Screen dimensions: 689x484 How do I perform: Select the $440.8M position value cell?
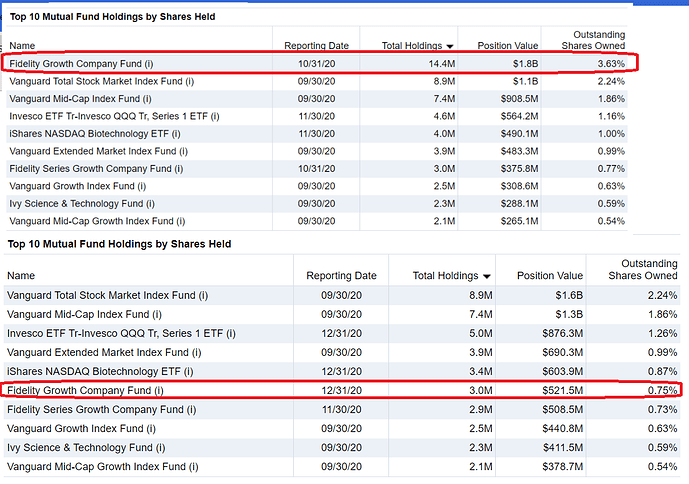pyautogui.click(x=562, y=429)
